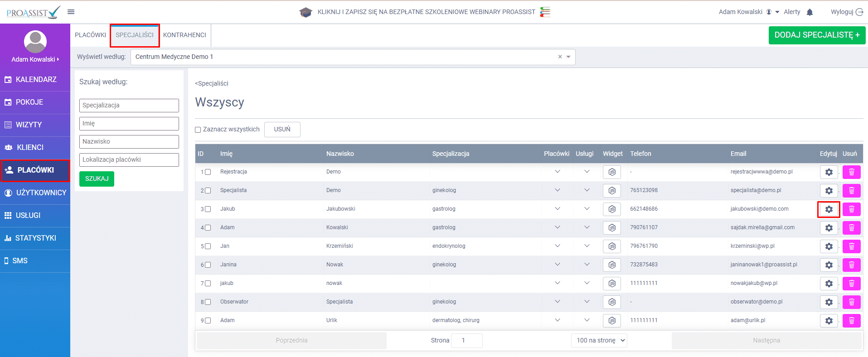Click the Strona page number field
Screen dimensions: 868x357
[467, 341]
